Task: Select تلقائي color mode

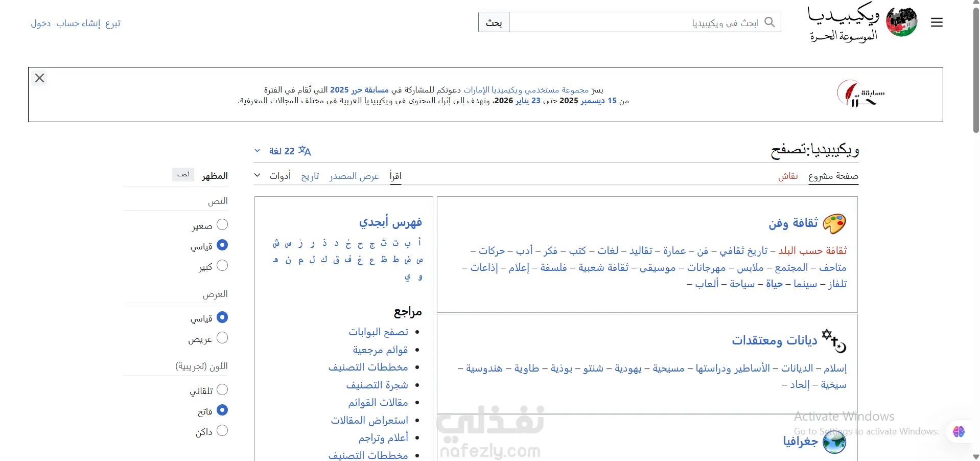Action: click(222, 390)
